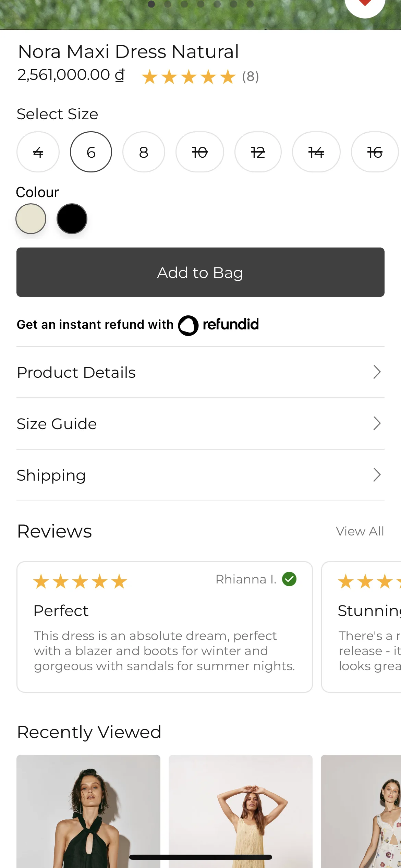The height and width of the screenshot is (868, 401).
Task: Click the refundid logo
Action: click(218, 325)
